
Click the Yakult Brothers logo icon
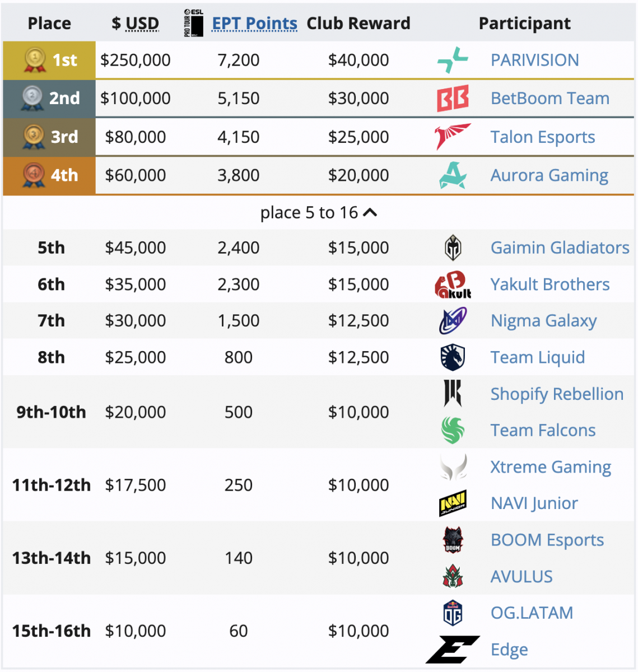[453, 284]
